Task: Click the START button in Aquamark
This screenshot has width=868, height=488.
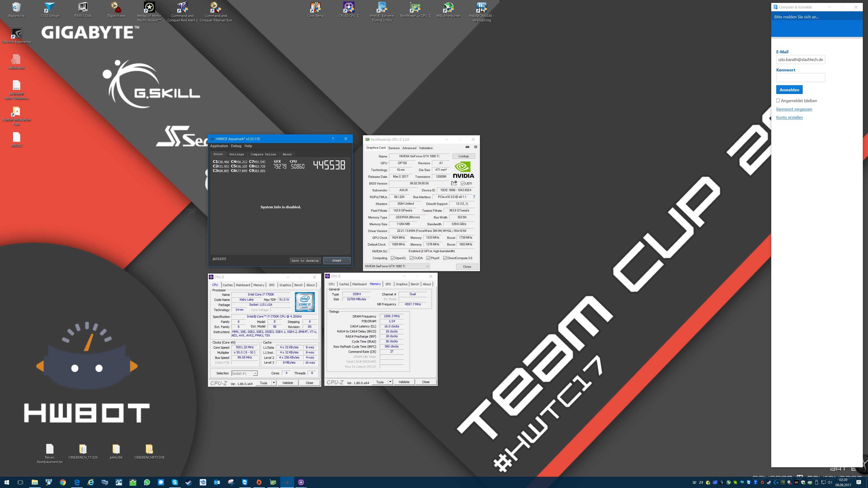Action: tap(337, 260)
